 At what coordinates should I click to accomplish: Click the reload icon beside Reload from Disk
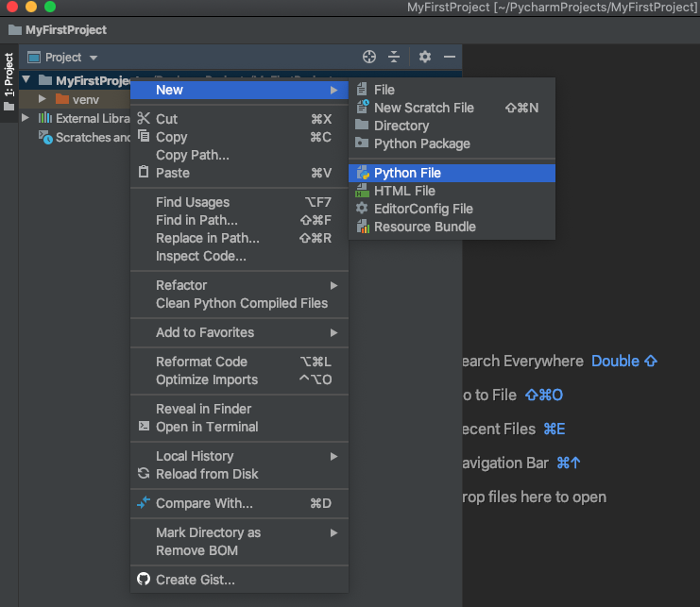(144, 473)
